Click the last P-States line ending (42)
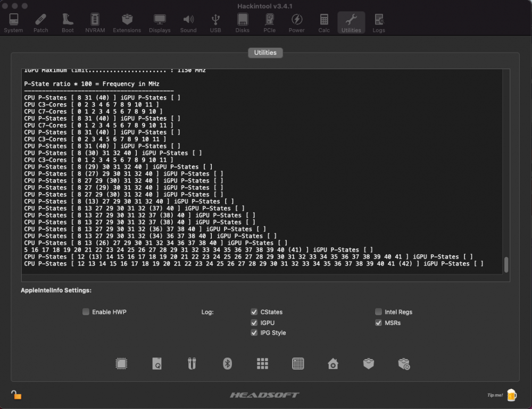Screen dimensions: 532x409 (x=253, y=263)
